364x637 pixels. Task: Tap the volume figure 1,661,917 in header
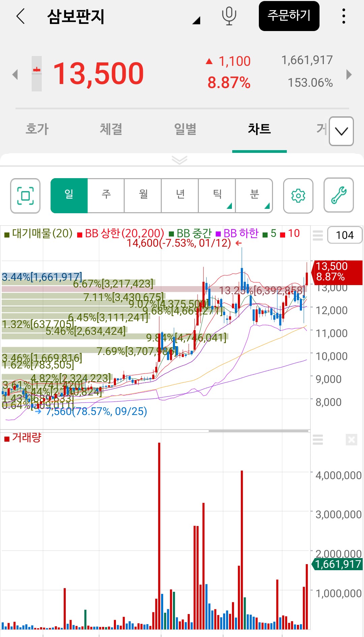pos(307,60)
